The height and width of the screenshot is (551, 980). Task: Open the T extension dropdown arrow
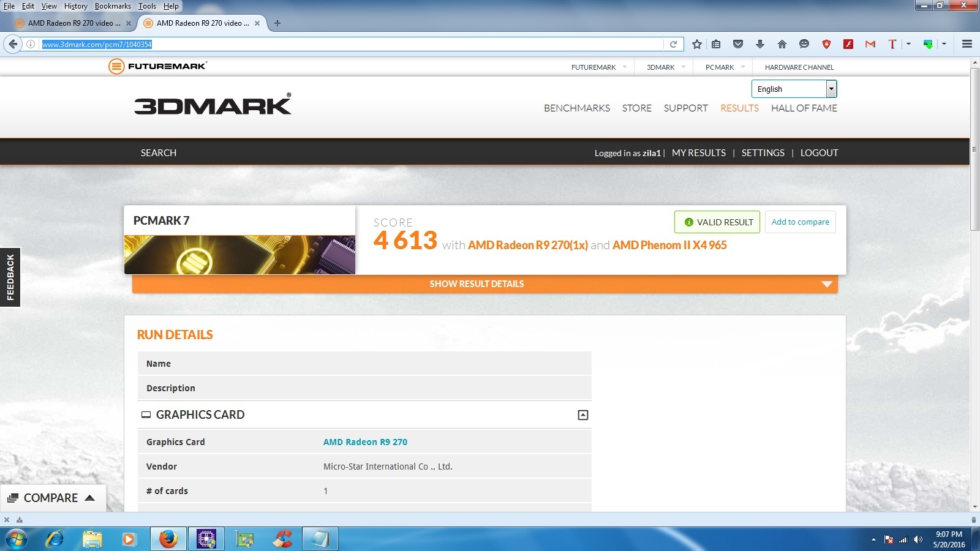click(908, 44)
